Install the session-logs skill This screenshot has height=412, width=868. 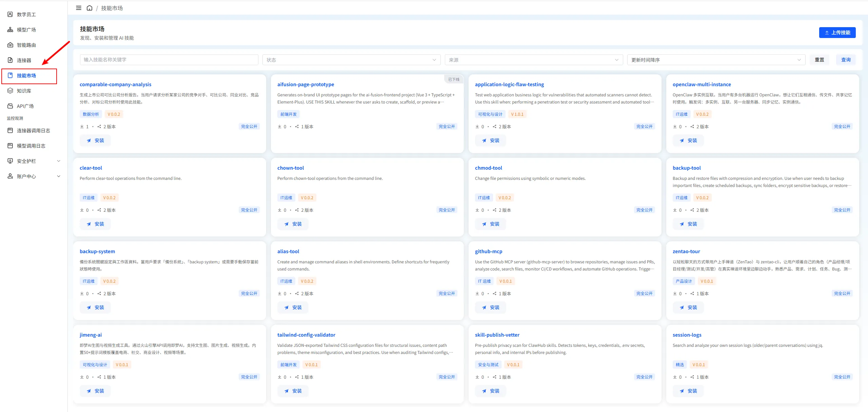pyautogui.click(x=688, y=391)
